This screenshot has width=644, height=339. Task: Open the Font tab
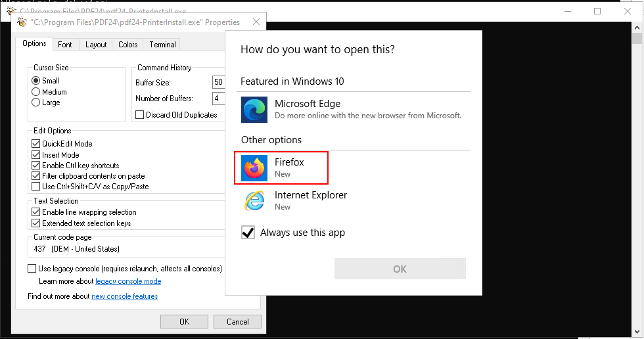pyautogui.click(x=65, y=44)
